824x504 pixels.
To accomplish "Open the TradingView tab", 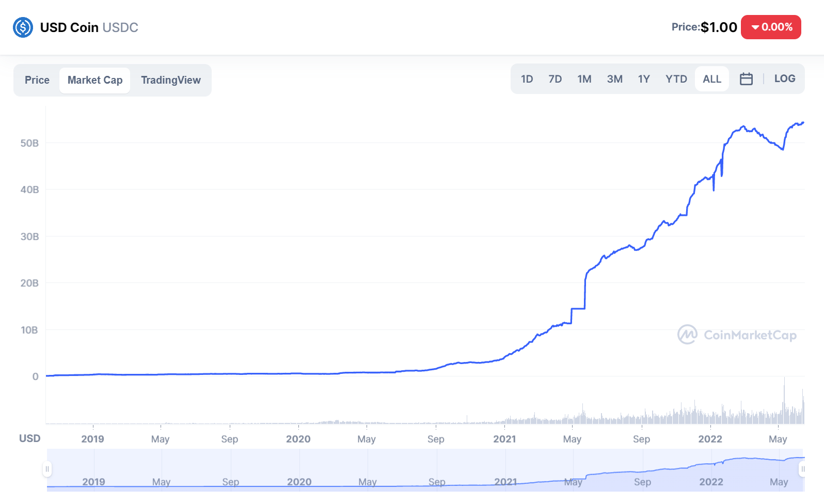I will point(171,80).
